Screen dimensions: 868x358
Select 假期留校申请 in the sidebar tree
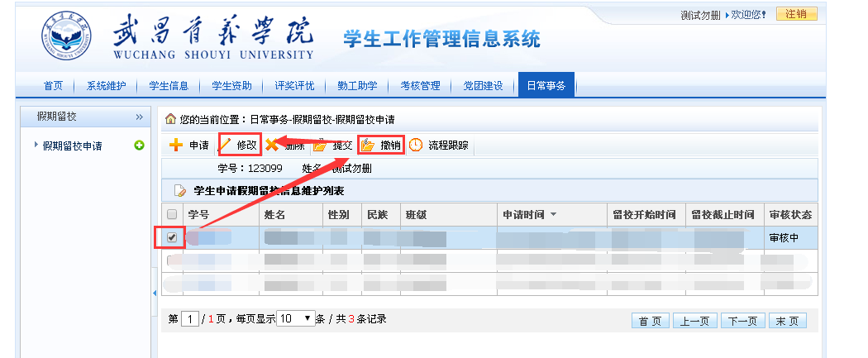click(73, 146)
